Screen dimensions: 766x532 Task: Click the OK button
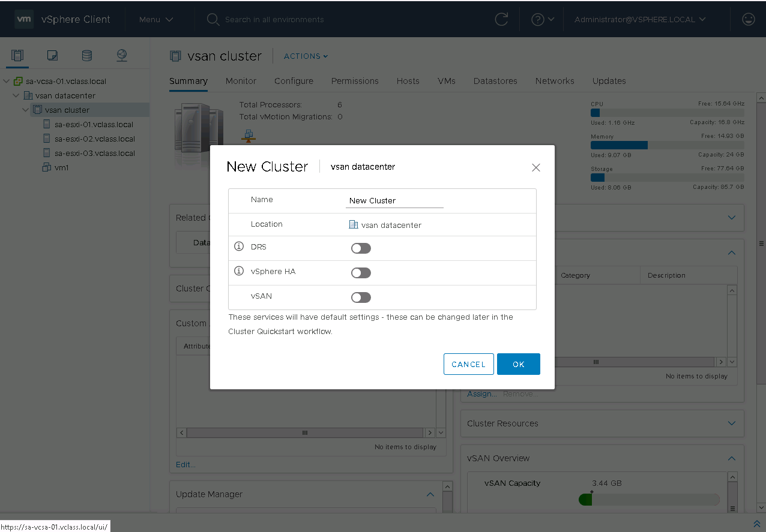[x=519, y=364]
